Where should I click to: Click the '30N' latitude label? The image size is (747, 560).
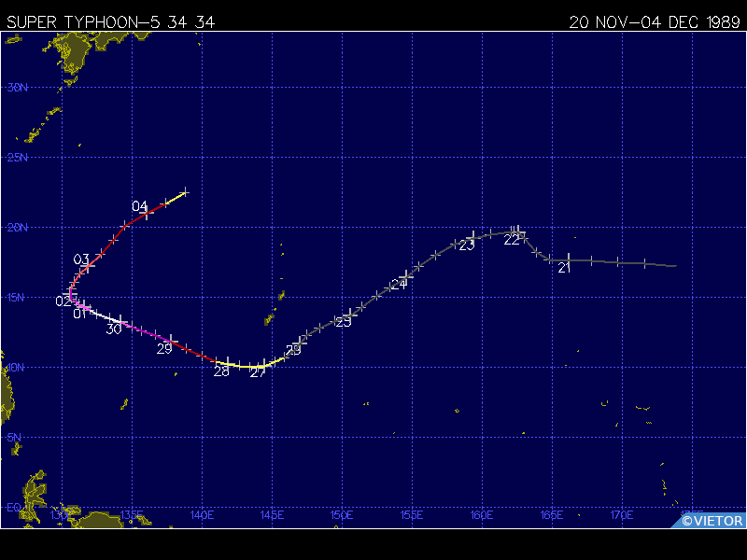point(18,87)
